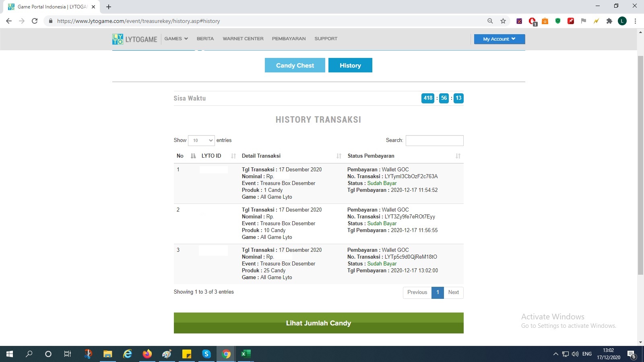Sort by Status Pembayaran column

pyautogui.click(x=404, y=156)
